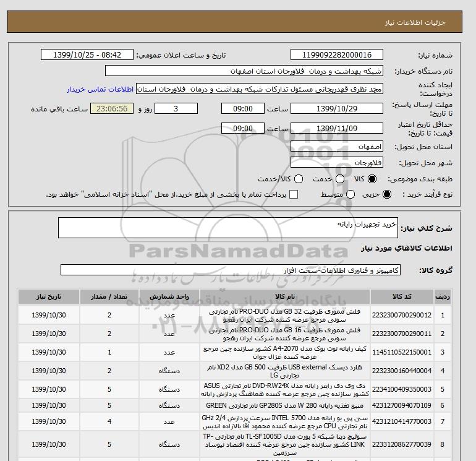Click the unit دستگاه in the GREEN power supply row
Image resolution: width=476 pixels, height=461 pixels.
pos(169,405)
